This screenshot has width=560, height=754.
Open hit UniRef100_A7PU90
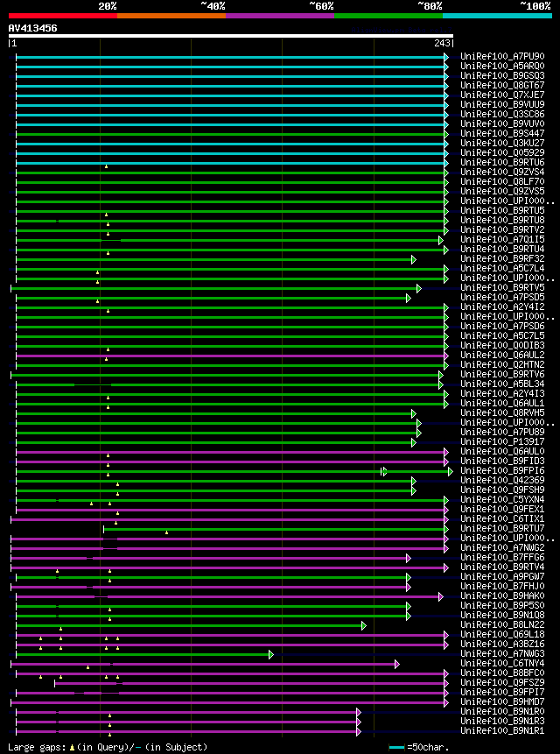pos(502,56)
